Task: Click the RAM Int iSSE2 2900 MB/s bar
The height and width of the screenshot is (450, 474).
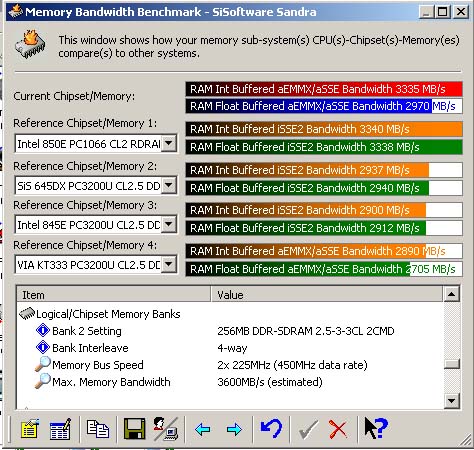Action: (324, 210)
